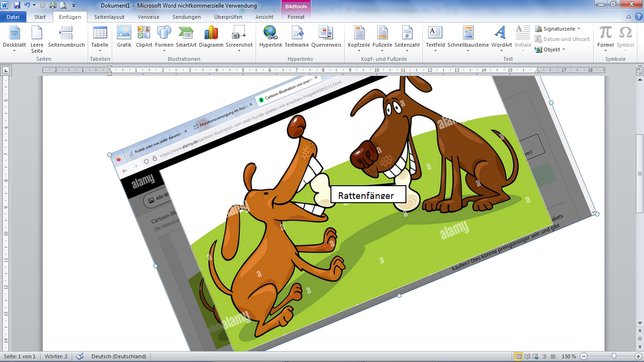The height and width of the screenshot is (362, 644).
Task: Click the Signaturzeile button
Action: tap(558, 29)
